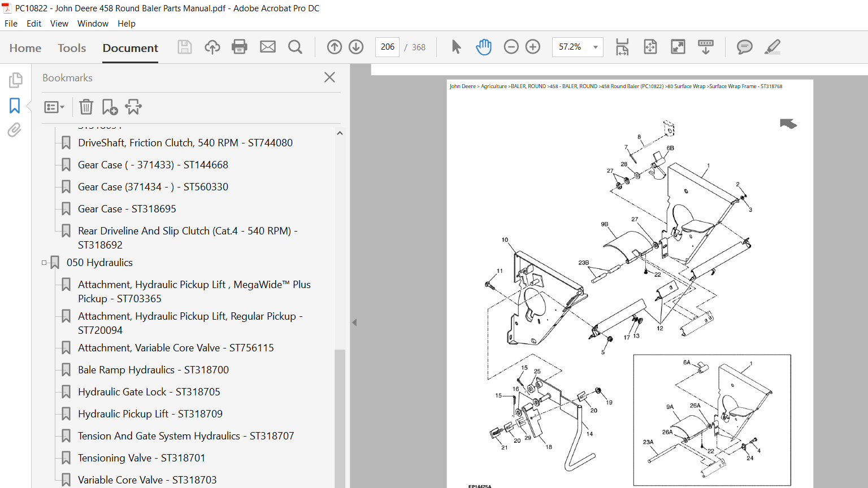868x488 pixels.
Task: Go to next page arrow
Action: 356,47
